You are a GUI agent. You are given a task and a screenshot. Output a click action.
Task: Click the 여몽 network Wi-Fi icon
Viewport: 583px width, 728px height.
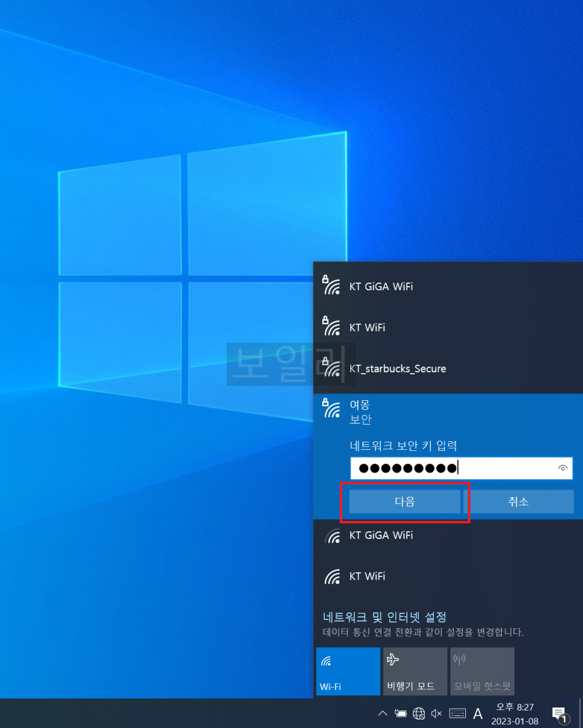pos(331,409)
